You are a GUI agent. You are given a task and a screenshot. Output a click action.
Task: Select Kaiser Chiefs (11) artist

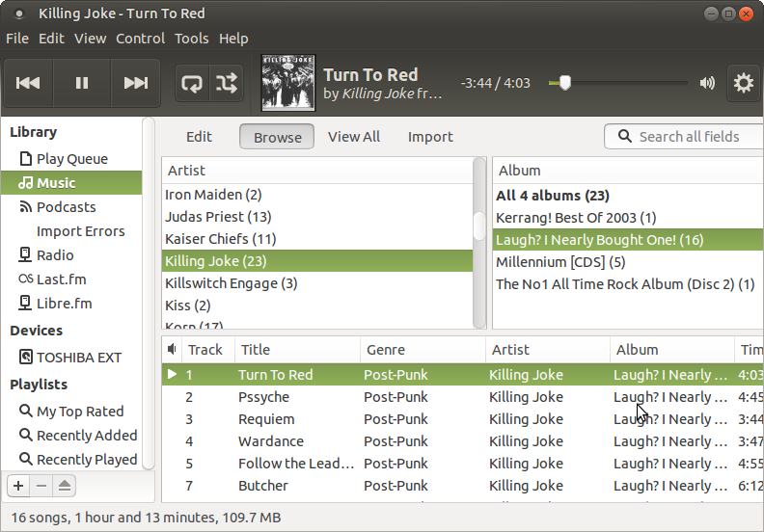point(317,239)
